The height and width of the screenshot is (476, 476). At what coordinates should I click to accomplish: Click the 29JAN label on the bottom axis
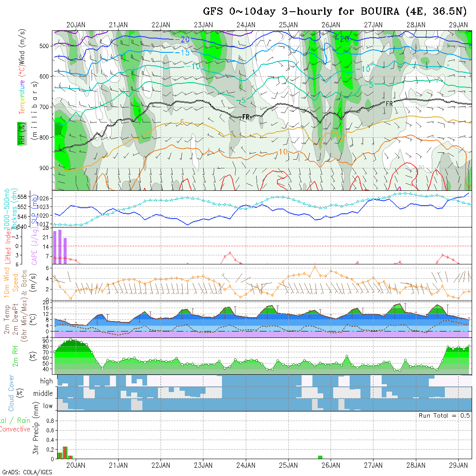tap(459, 465)
